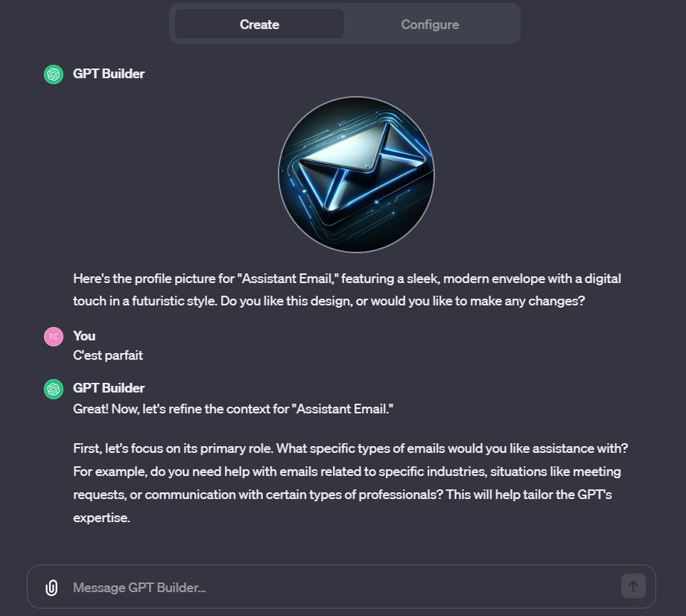Select the C'est parfait message
This screenshot has height=616, width=686.
107,355
